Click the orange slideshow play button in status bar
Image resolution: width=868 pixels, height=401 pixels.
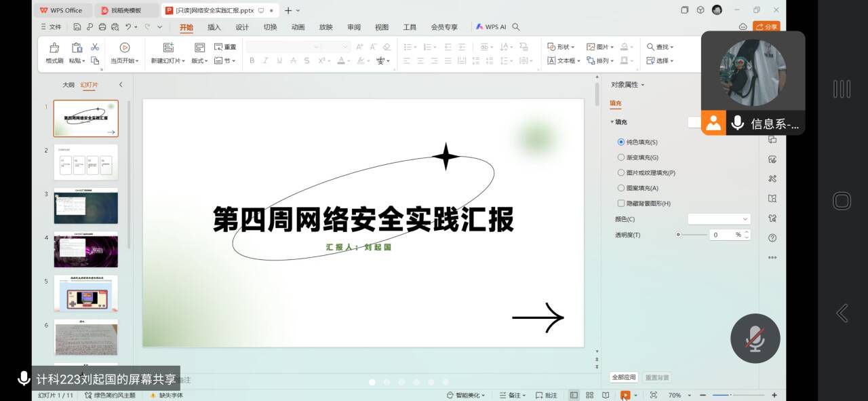pos(625,395)
